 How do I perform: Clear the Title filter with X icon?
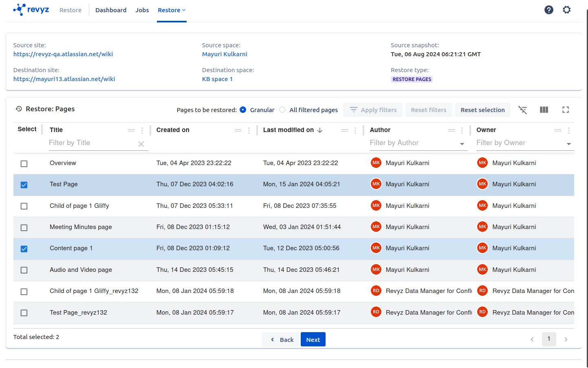(141, 144)
